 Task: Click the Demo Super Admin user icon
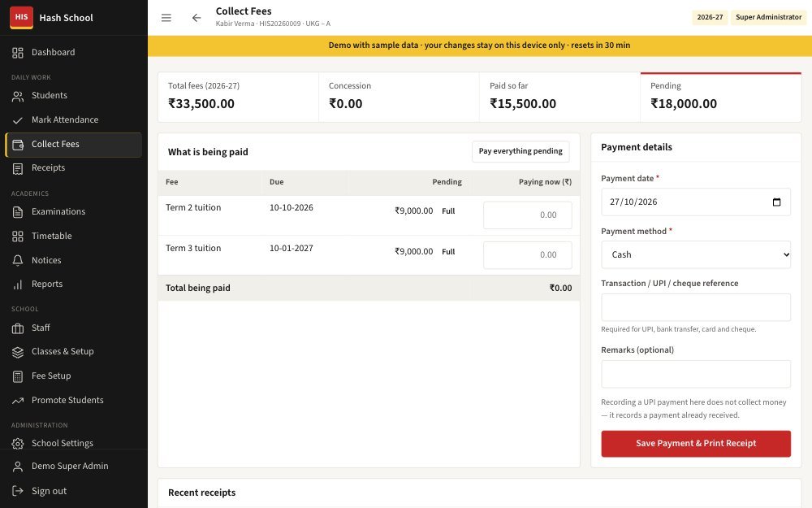(x=18, y=467)
